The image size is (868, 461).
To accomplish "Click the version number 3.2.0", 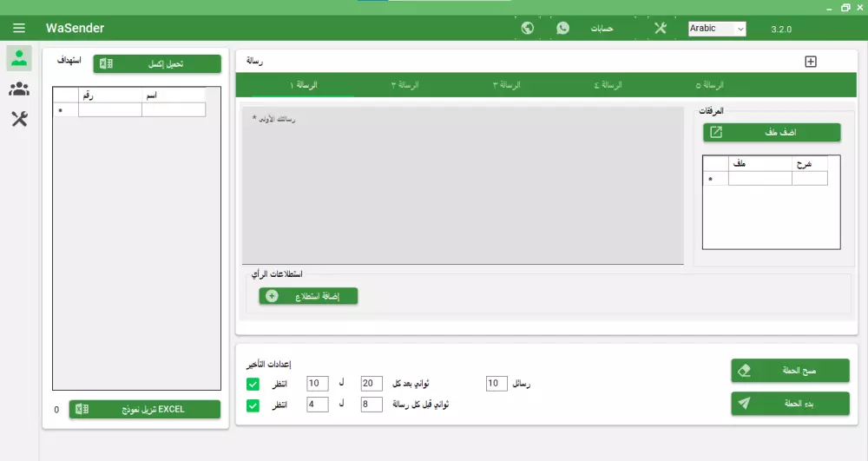I will [x=781, y=30].
